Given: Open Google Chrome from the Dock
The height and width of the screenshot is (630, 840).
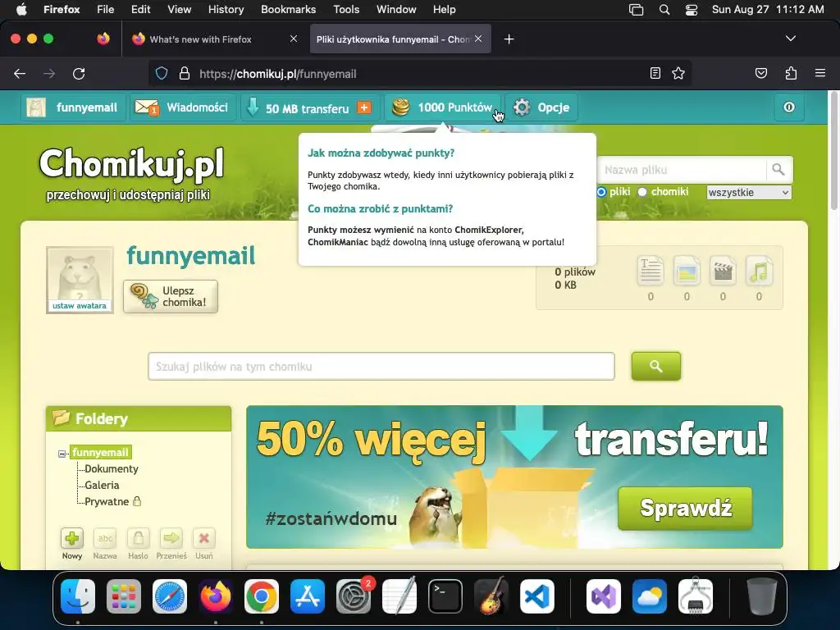Looking at the screenshot, I should [x=262, y=596].
